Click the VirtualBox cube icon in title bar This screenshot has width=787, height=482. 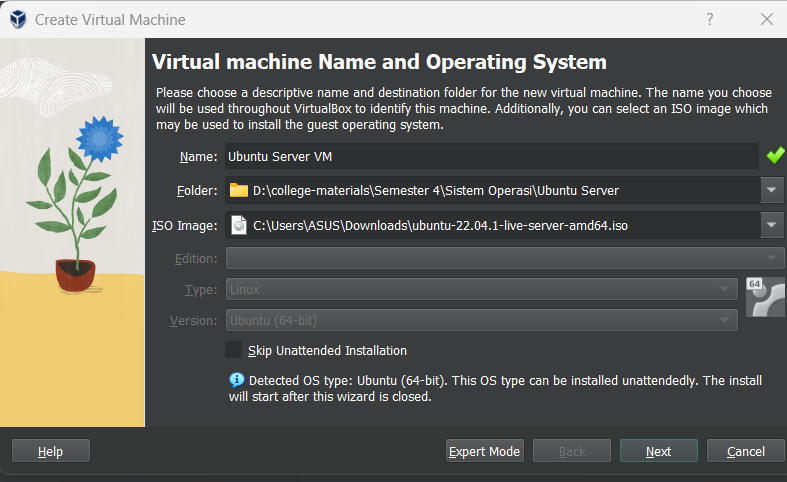point(17,19)
